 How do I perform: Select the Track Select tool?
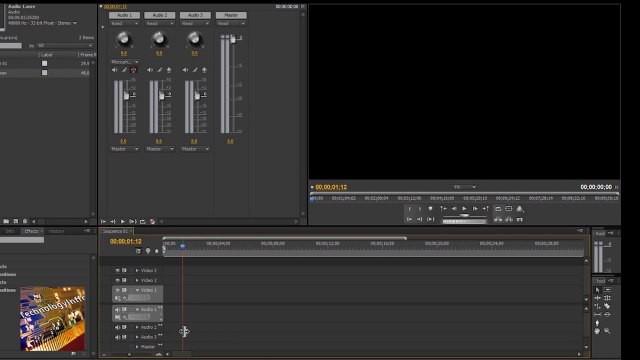[607, 290]
